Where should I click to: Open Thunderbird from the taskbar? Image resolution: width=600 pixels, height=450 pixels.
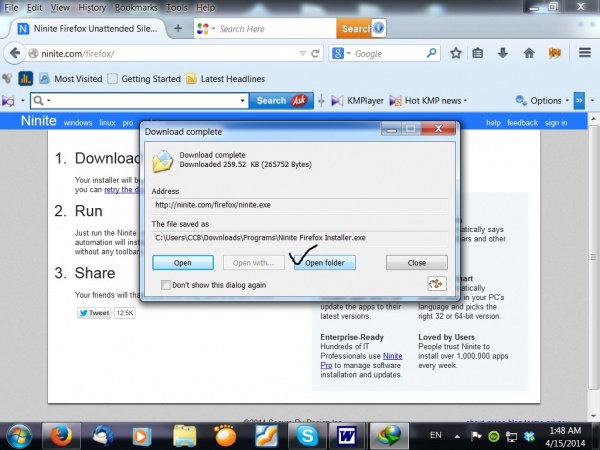(101, 436)
